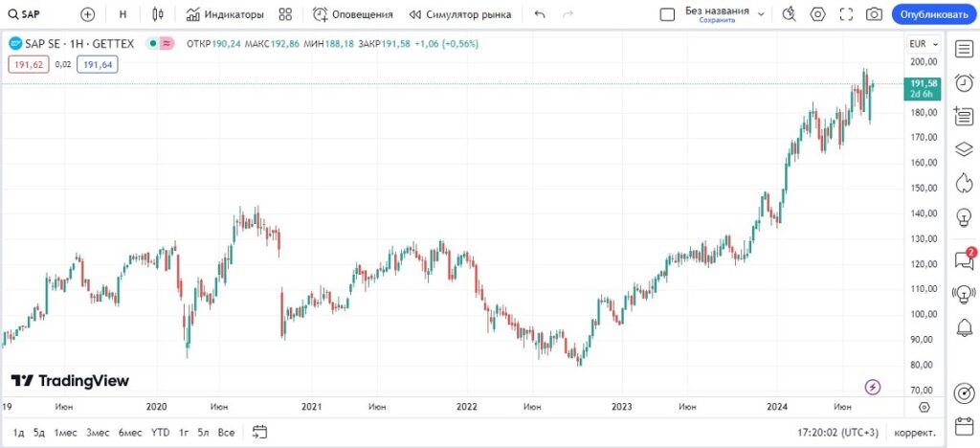Select the YTD time range

(160, 433)
